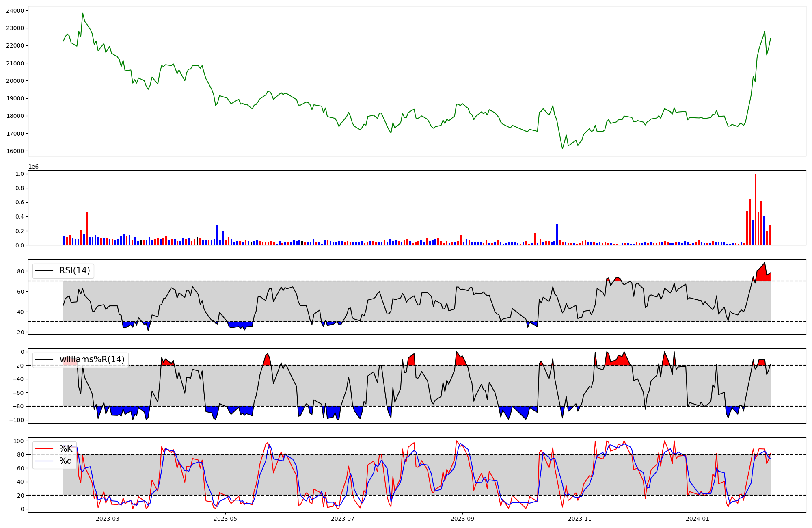The image size is (812, 528).
Task: Click the black line sample in RSI(14) legend
Action: click(44, 270)
